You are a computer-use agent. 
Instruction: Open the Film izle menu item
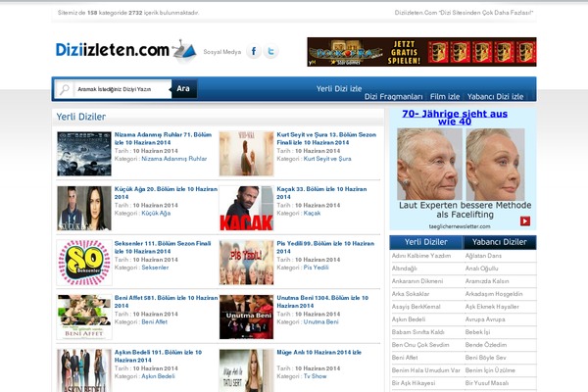pyautogui.click(x=445, y=97)
